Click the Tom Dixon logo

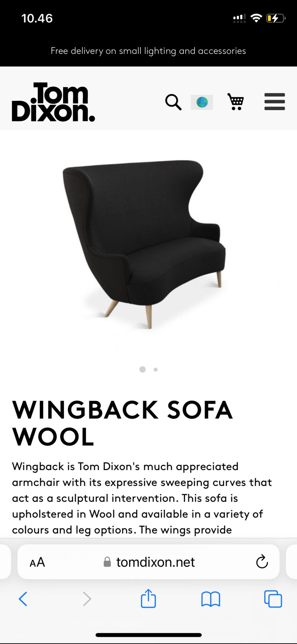pos(53,102)
